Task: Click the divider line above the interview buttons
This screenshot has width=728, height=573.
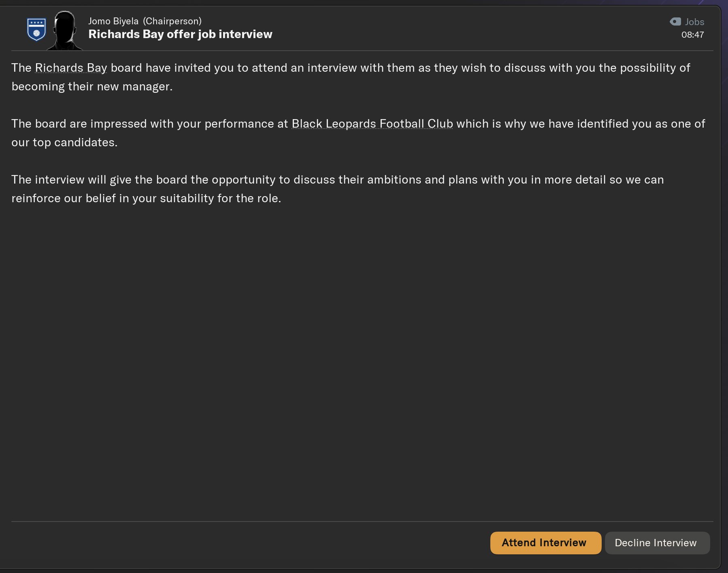Action: pyautogui.click(x=362, y=522)
